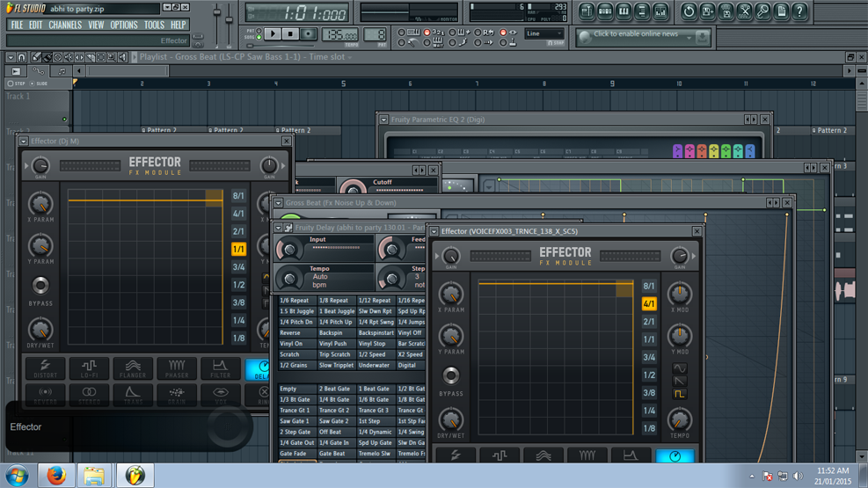The height and width of the screenshot is (488, 868).
Task: Select 2/1 division in Effector (Dj M)
Action: click(x=238, y=231)
